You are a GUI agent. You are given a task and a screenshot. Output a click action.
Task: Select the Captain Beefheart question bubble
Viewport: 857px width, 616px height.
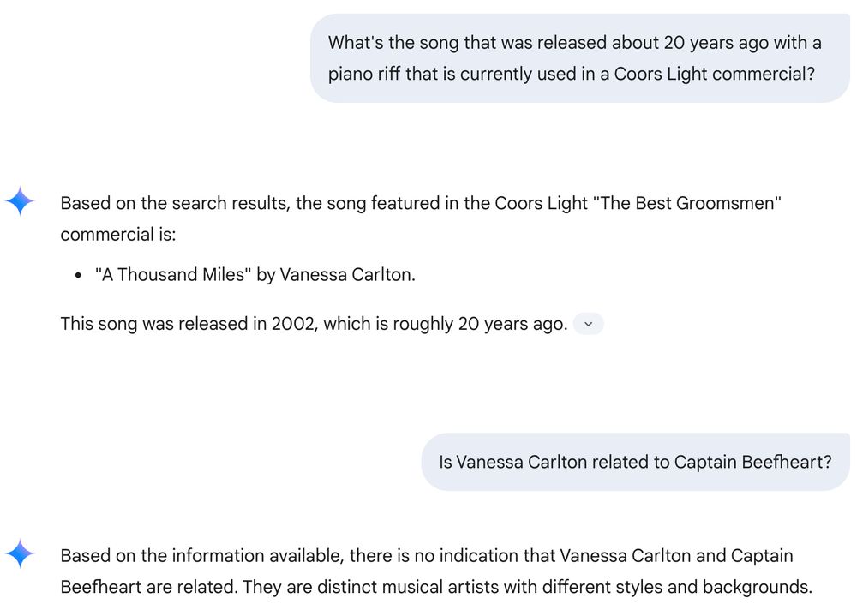click(634, 462)
